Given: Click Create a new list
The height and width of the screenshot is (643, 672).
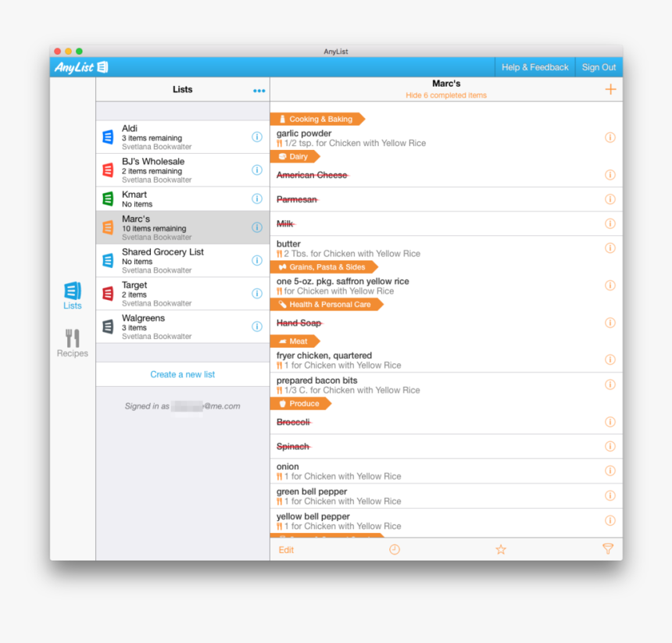Looking at the screenshot, I should tap(182, 373).
